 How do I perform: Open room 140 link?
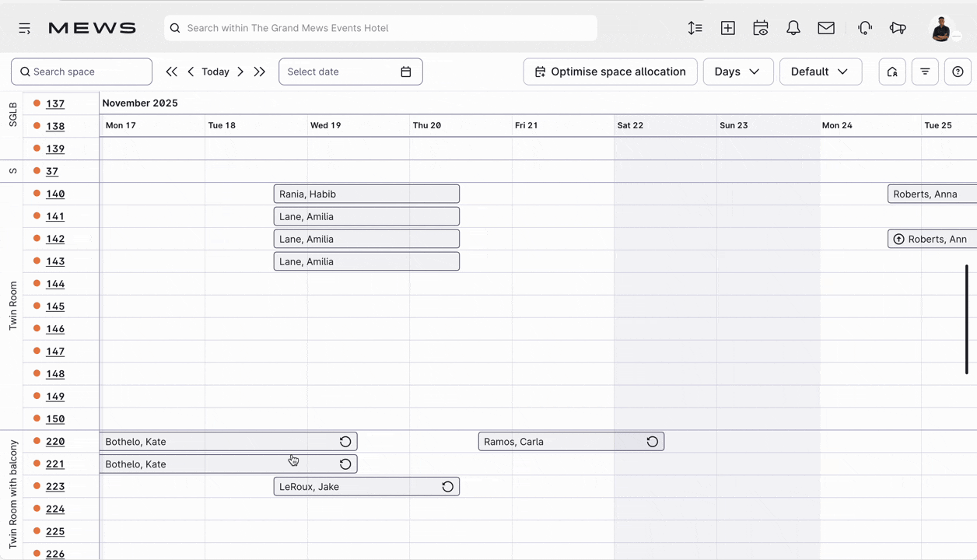[55, 194]
